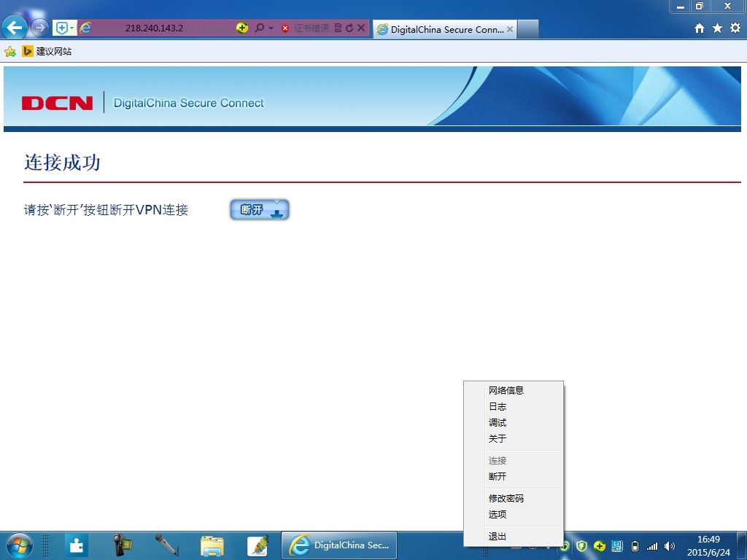Click the network signal tray icon
The image size is (747, 560).
click(x=652, y=546)
